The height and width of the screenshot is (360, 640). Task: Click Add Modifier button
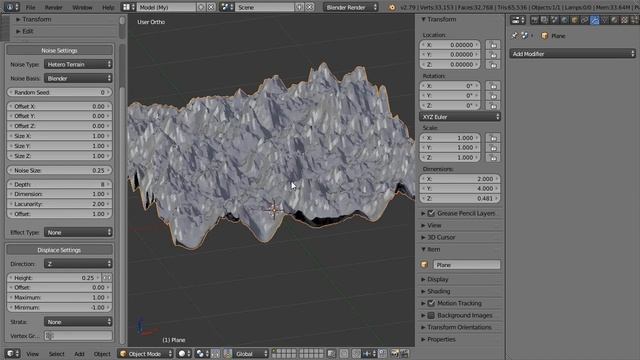point(572,54)
